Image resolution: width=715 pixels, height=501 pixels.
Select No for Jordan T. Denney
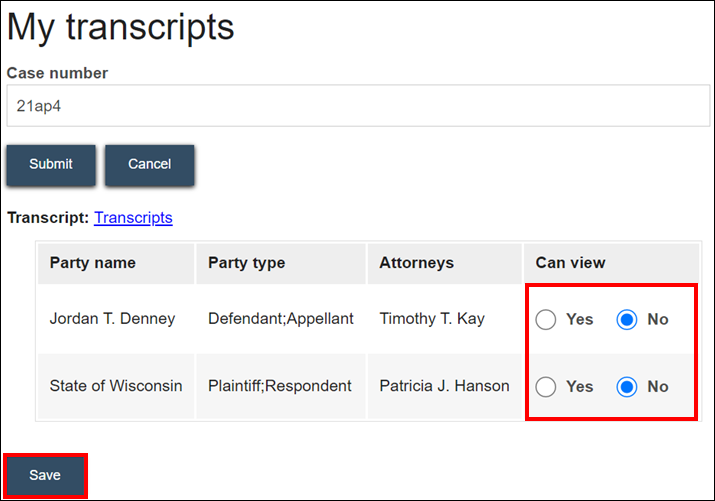[x=627, y=320]
